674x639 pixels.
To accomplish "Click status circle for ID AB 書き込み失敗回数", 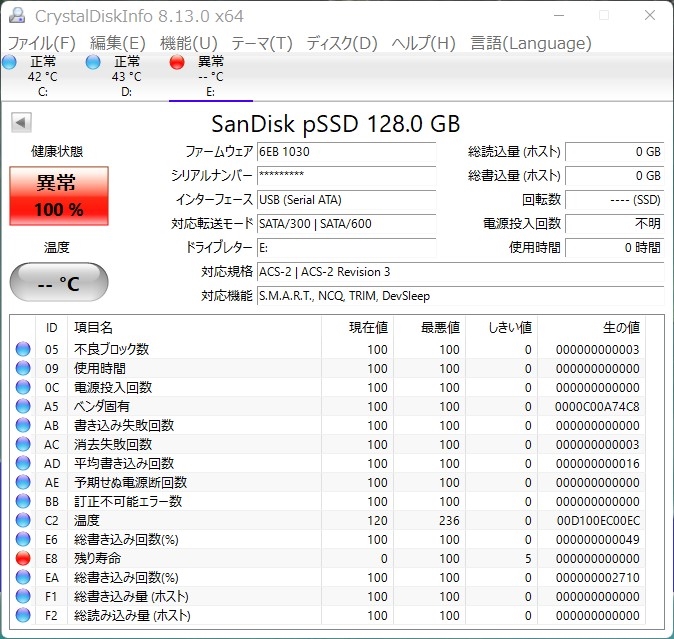I will [x=23, y=425].
